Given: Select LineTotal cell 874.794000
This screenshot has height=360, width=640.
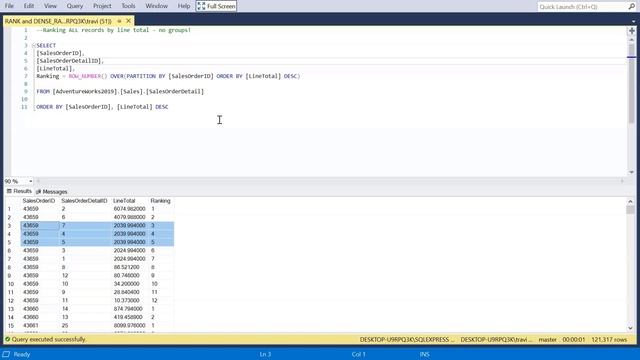Looking at the screenshot, I should [128, 309].
